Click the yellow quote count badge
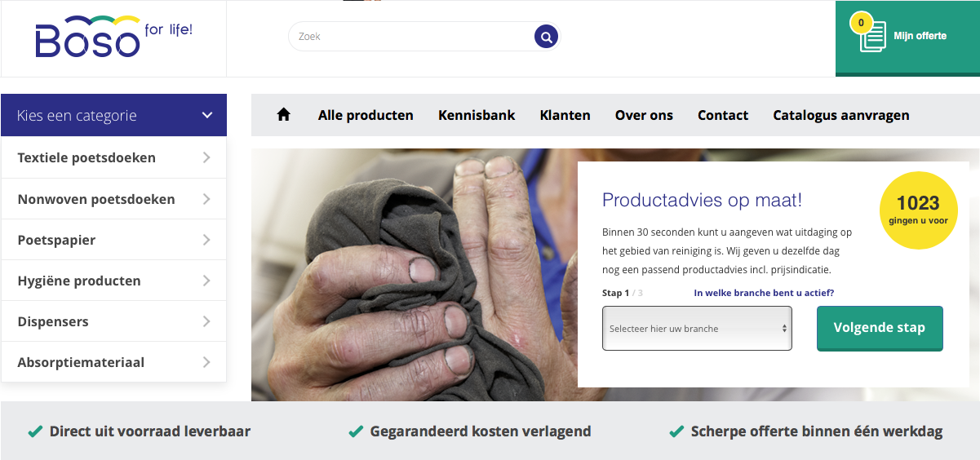This screenshot has width=980, height=460. pyautogui.click(x=861, y=23)
